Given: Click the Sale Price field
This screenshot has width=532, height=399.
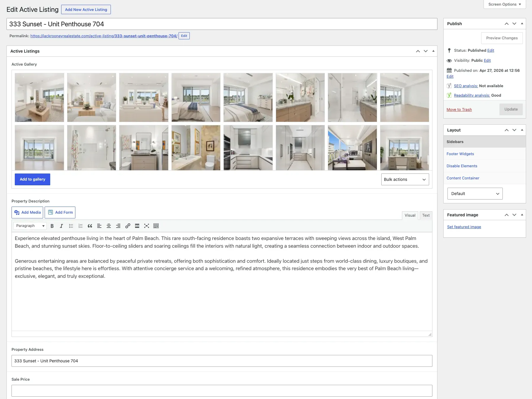Looking at the screenshot, I should point(222,391).
